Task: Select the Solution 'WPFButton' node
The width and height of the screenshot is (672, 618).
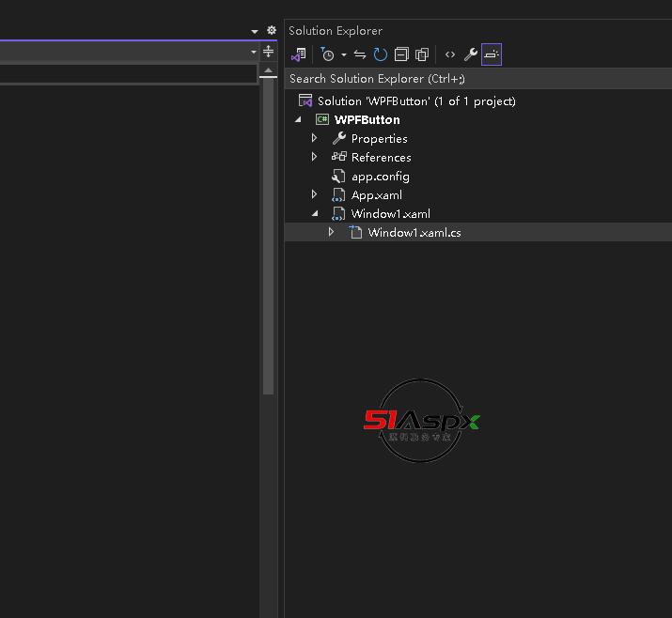Action: tap(415, 101)
